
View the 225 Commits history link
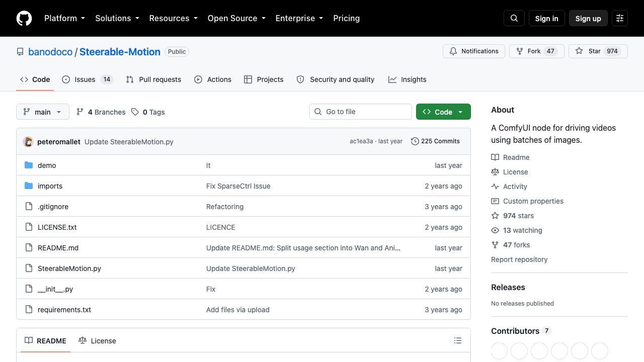(x=435, y=141)
